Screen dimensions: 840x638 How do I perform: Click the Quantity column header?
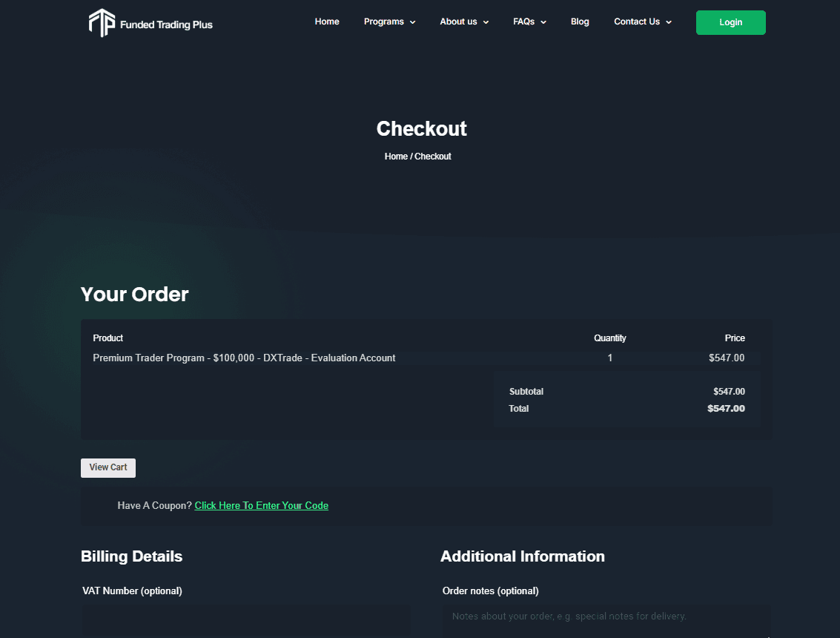click(609, 338)
